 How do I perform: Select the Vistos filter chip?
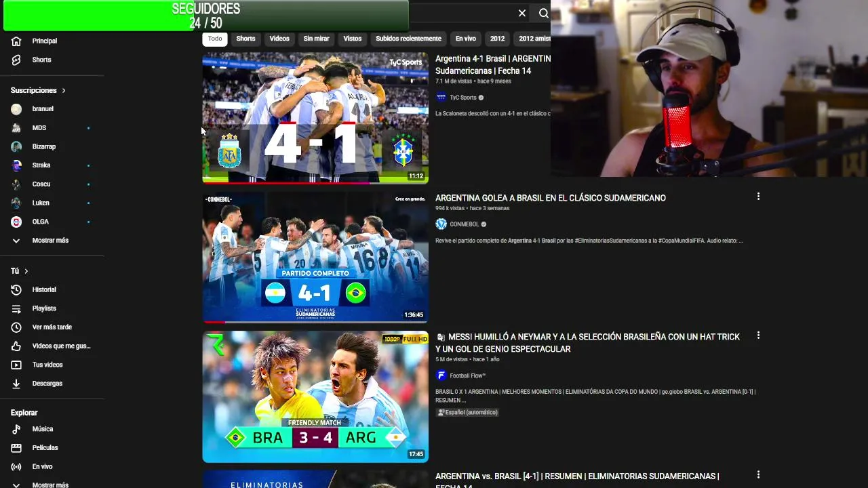[x=353, y=39]
